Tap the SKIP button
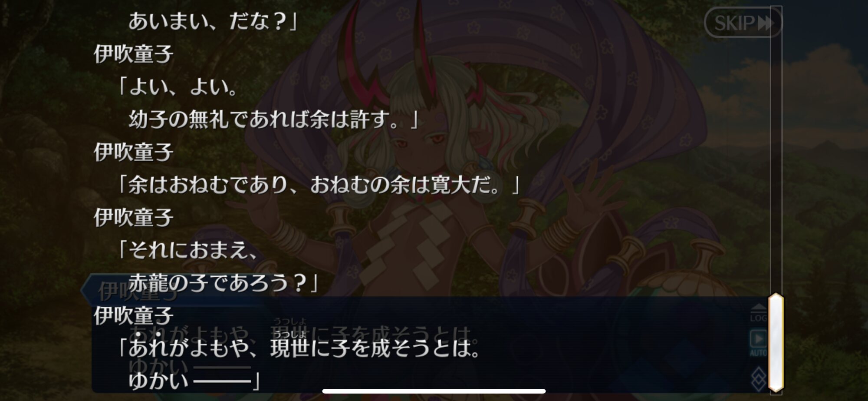The height and width of the screenshot is (401, 868). [743, 23]
